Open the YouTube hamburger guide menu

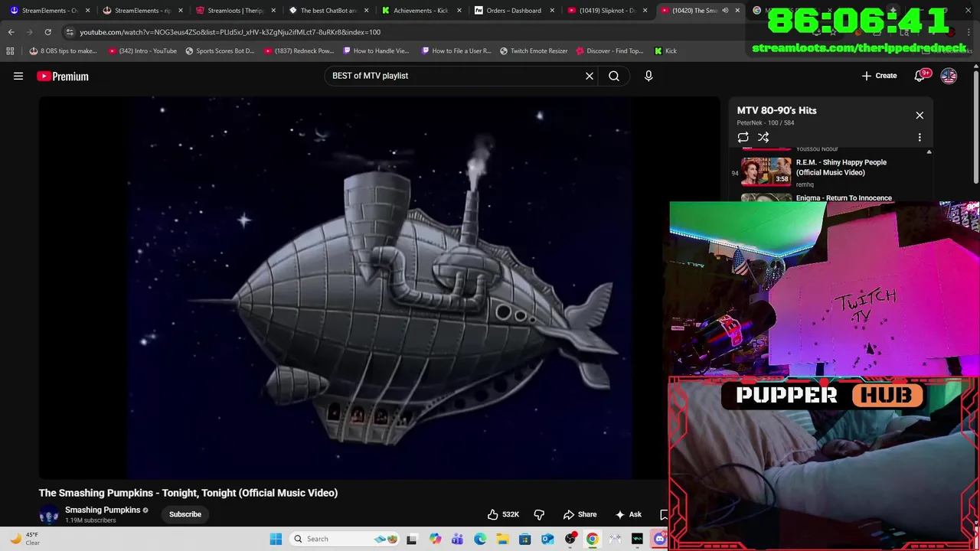[18, 76]
